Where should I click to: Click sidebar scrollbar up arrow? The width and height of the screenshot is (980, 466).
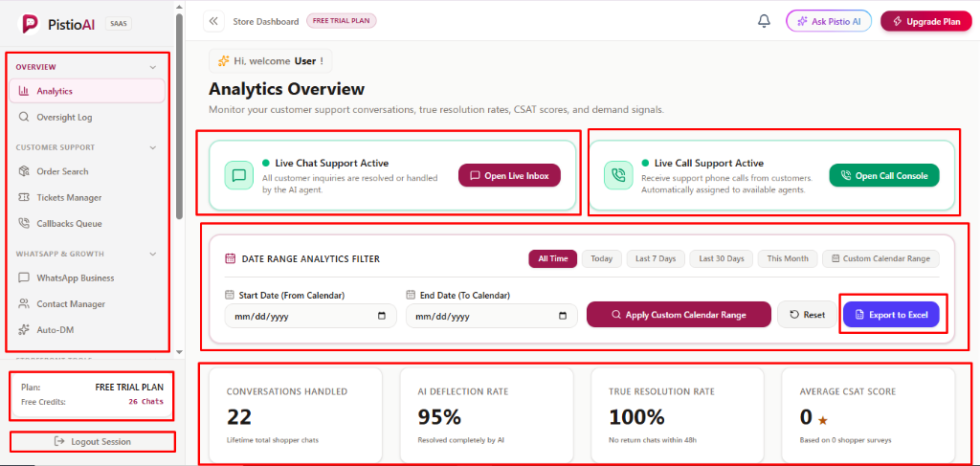point(179,6)
